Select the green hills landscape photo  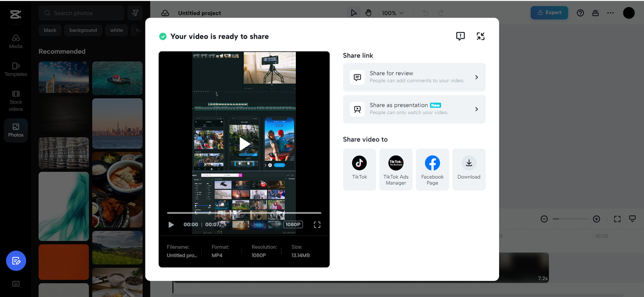tap(117, 247)
